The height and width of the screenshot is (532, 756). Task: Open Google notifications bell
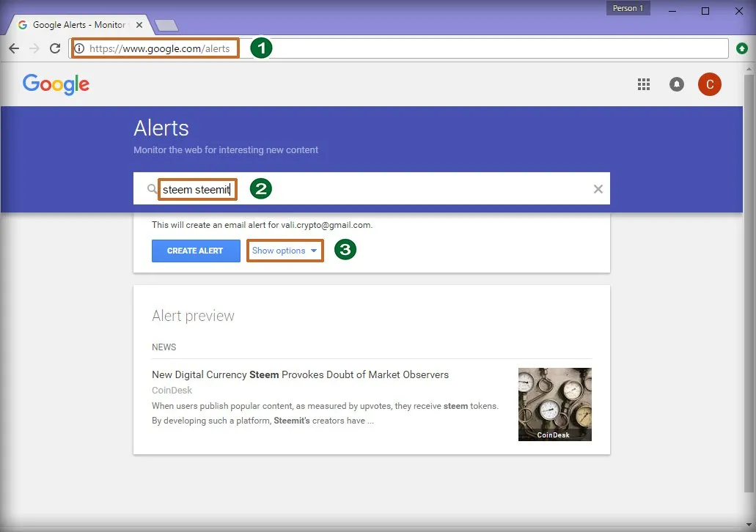[x=677, y=84]
